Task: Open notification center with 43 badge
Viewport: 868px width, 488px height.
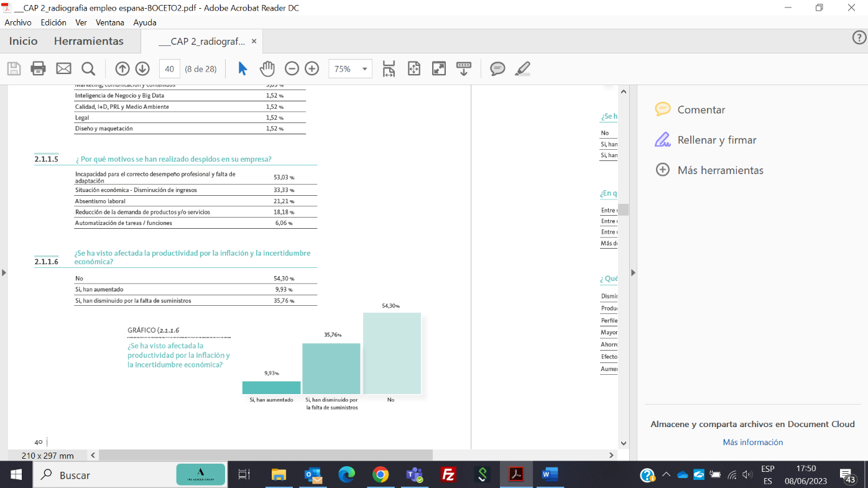Action: [x=847, y=476]
